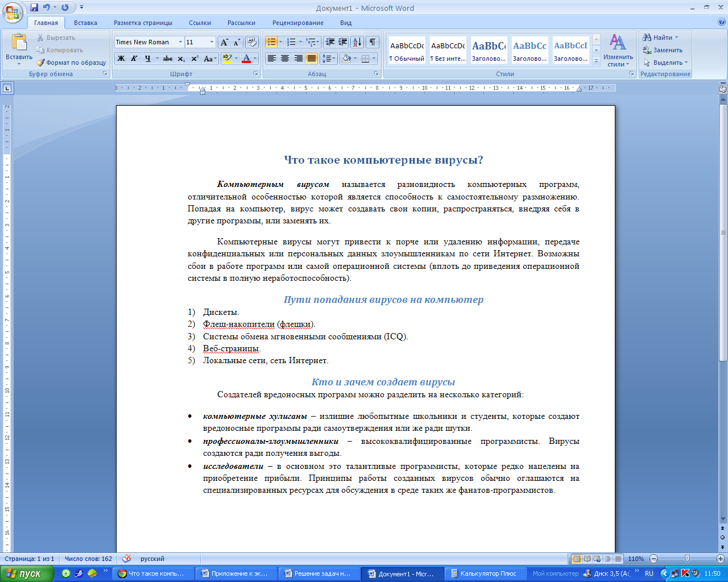The image size is (728, 582).
Task: Click the word count Число слов: 162
Action: click(88, 559)
